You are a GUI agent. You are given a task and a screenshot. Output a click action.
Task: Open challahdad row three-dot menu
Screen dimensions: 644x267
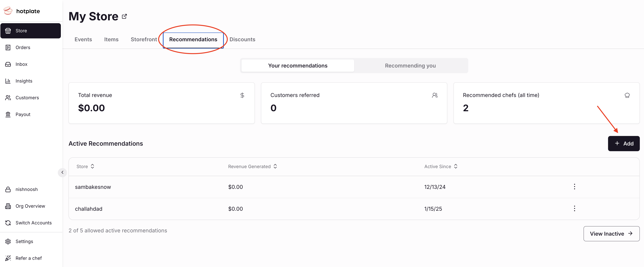point(574,208)
